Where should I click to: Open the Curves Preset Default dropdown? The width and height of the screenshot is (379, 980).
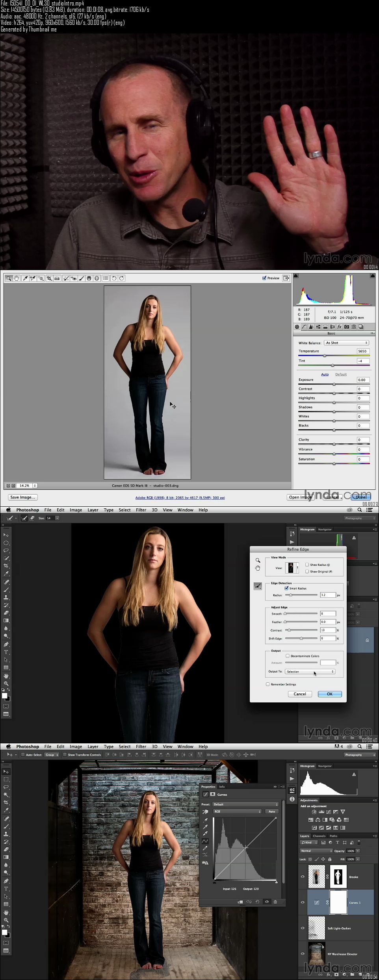(245, 804)
